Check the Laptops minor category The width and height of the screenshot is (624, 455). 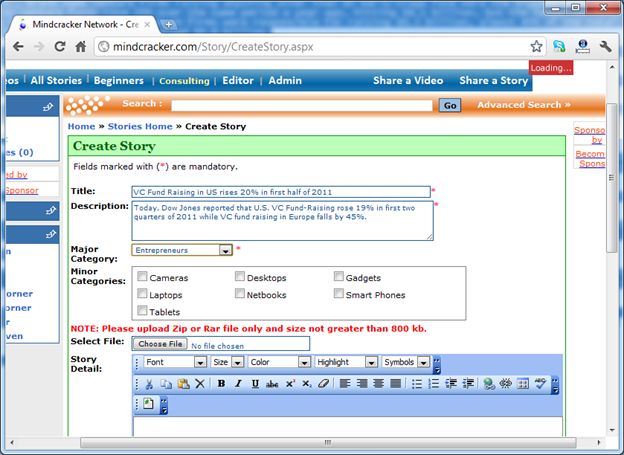[x=142, y=293]
